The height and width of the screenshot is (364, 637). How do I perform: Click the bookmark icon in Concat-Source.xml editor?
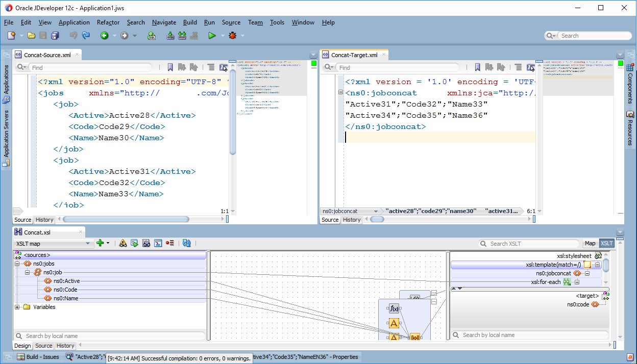click(170, 67)
